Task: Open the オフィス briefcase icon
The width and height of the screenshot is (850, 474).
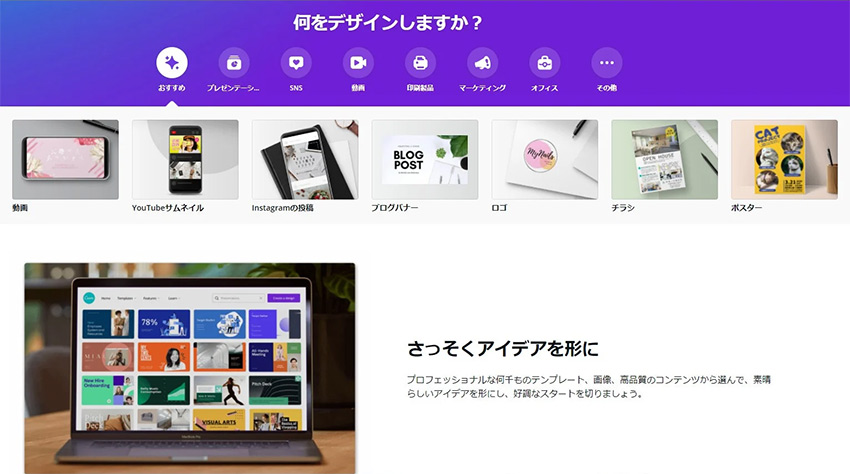Action: pyautogui.click(x=545, y=63)
